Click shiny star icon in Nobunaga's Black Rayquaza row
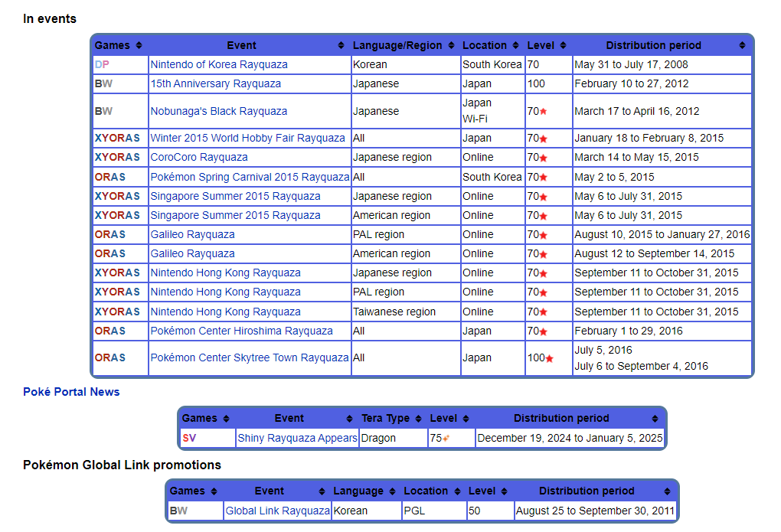The width and height of the screenshot is (781, 532). [544, 112]
